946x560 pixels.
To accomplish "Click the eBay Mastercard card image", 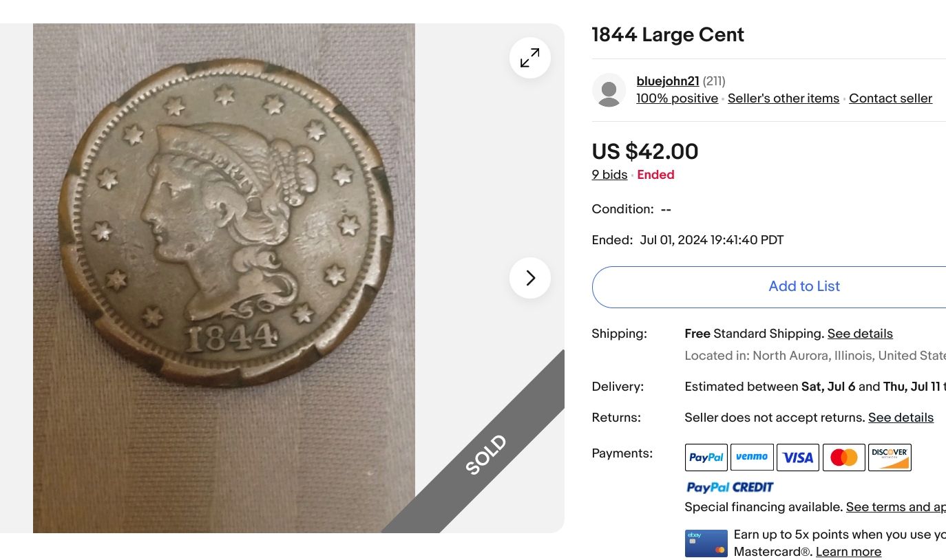I will (706, 543).
